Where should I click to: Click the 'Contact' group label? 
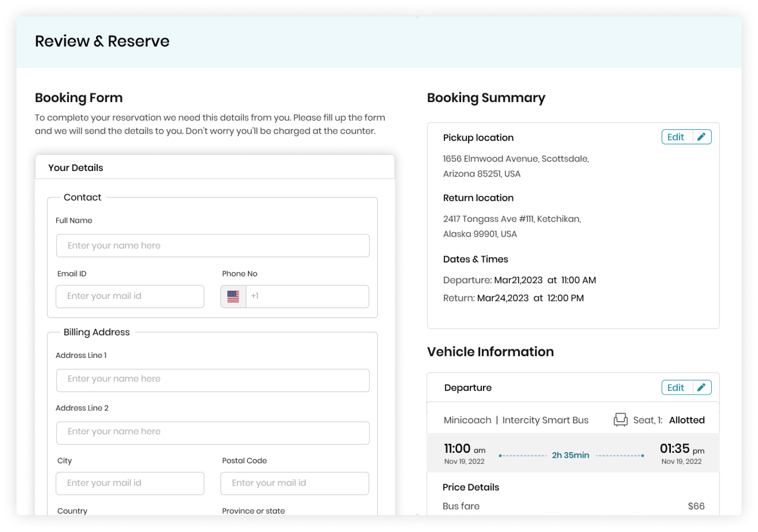pos(82,197)
